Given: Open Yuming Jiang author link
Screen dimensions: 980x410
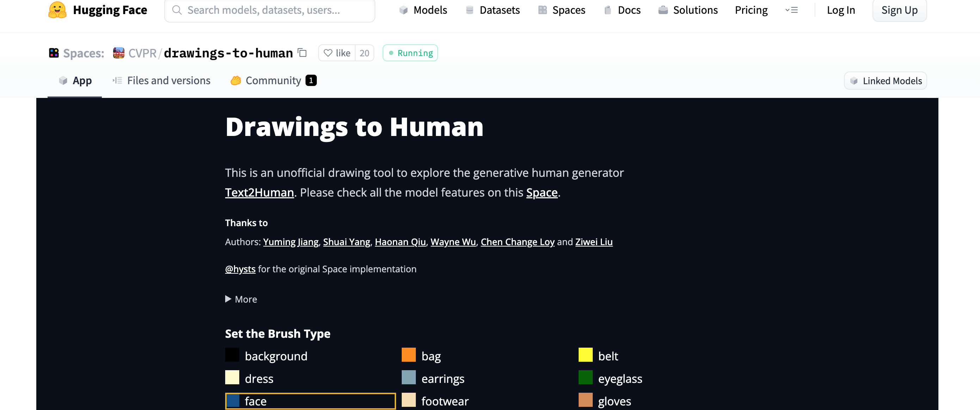Looking at the screenshot, I should point(291,242).
